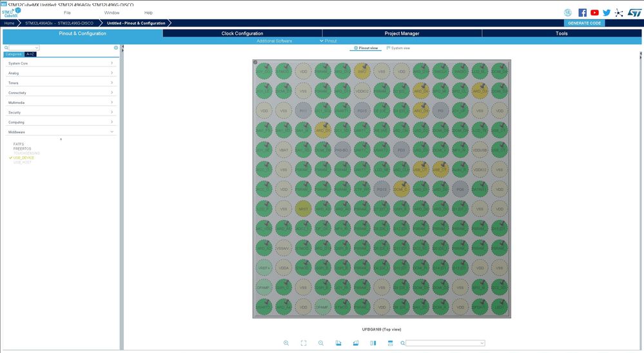Open the ST community network icon
The width and height of the screenshot is (644, 353).
pos(618,13)
